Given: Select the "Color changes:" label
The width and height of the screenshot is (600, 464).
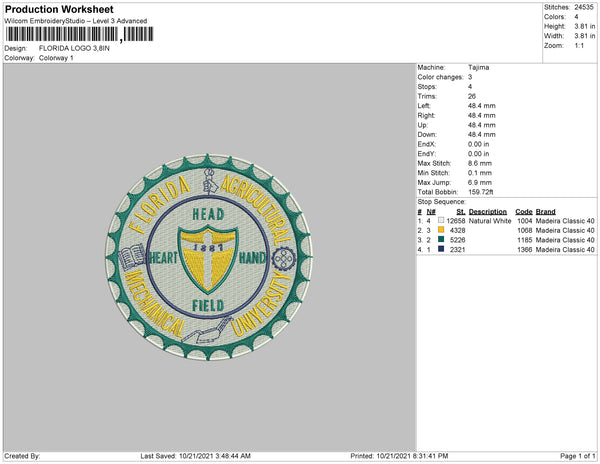Looking at the screenshot, I should click(x=440, y=77).
